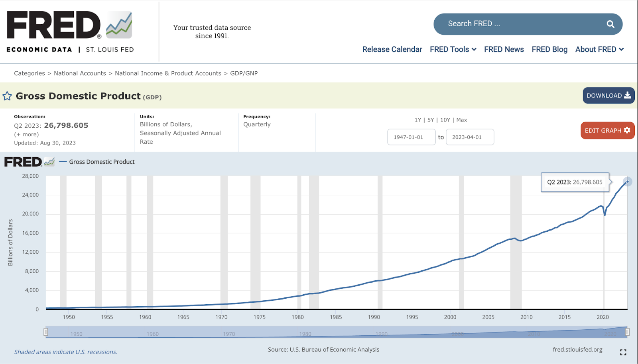The image size is (638, 364).
Task: Open the Release Calendar page
Action: pos(392,49)
